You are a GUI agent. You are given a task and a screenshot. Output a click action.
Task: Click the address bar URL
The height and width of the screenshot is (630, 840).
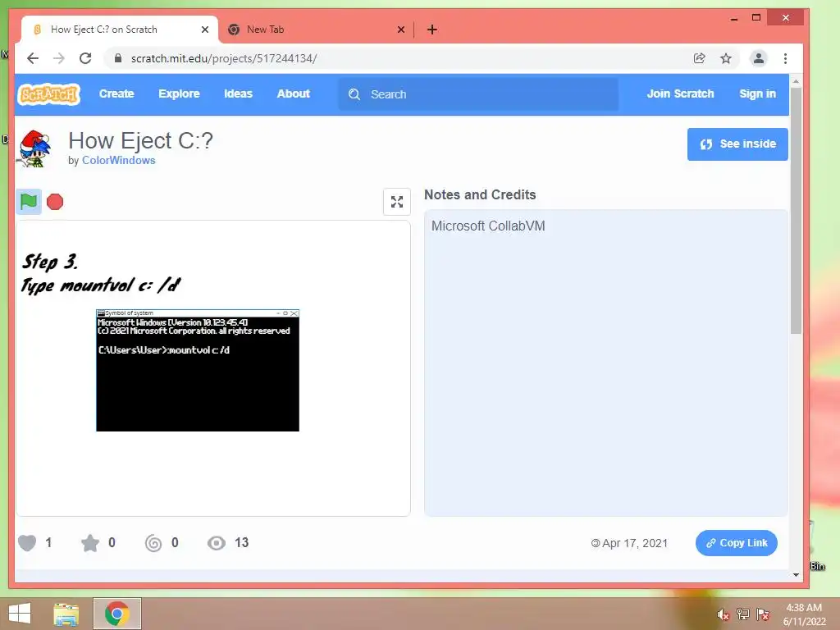[224, 58]
